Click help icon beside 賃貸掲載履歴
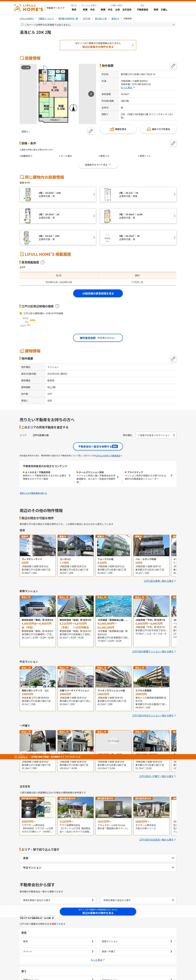 tap(43, 262)
